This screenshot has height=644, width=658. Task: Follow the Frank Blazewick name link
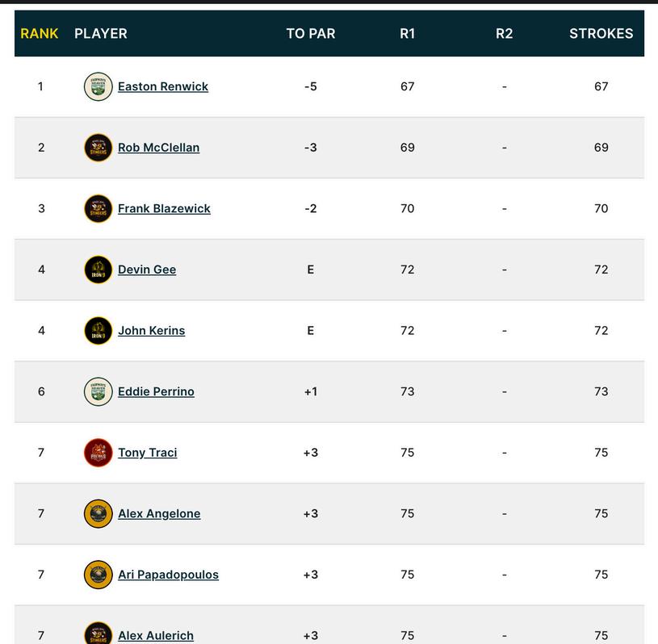pyautogui.click(x=164, y=208)
